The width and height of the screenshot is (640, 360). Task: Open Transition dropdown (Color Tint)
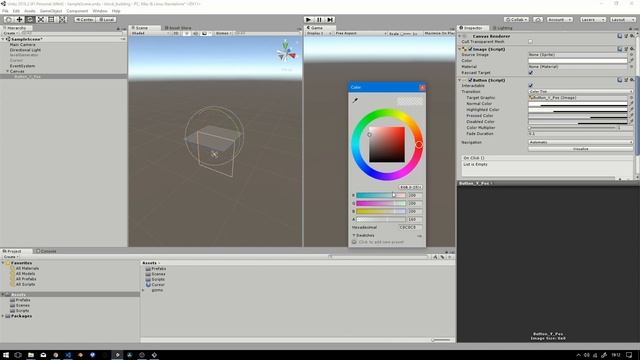tap(580, 91)
